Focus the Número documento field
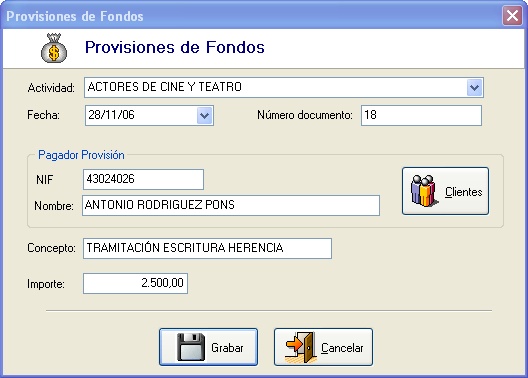 421,115
